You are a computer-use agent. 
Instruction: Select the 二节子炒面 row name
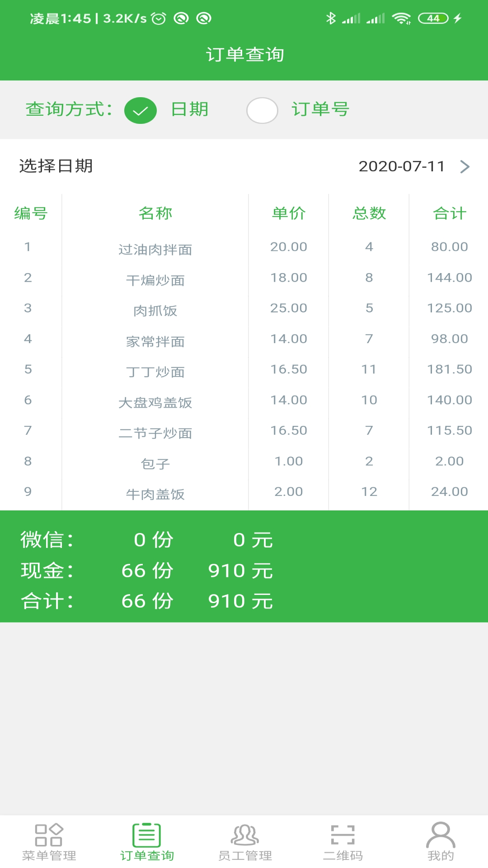(155, 433)
